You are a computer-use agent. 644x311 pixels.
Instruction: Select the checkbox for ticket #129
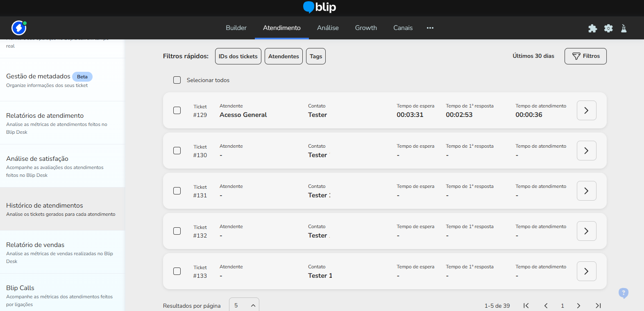click(177, 110)
